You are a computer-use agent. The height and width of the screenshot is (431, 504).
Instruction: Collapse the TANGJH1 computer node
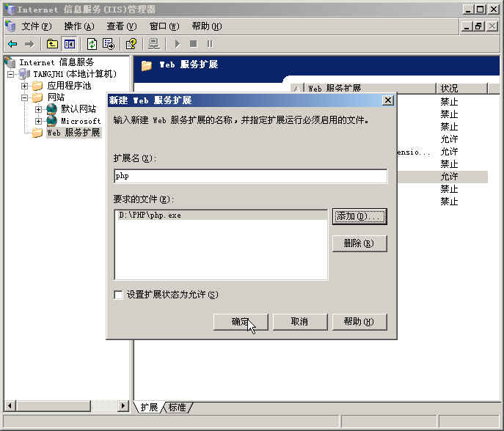[x=10, y=75]
